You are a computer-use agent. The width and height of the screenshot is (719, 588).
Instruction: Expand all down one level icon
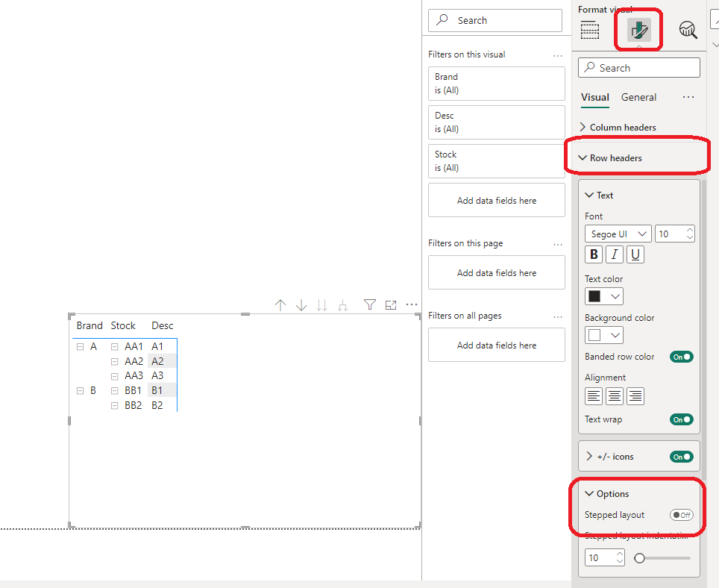pyautogui.click(x=342, y=305)
